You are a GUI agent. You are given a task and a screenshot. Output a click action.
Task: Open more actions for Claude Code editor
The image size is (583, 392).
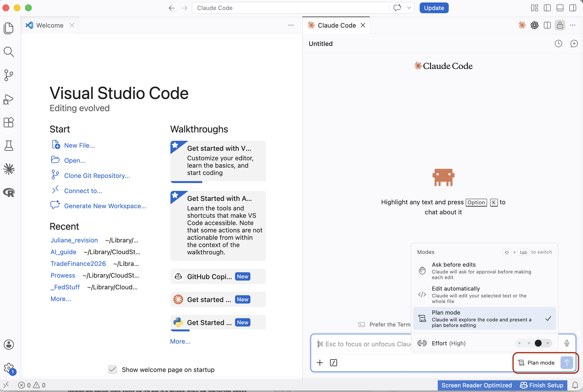point(573,25)
